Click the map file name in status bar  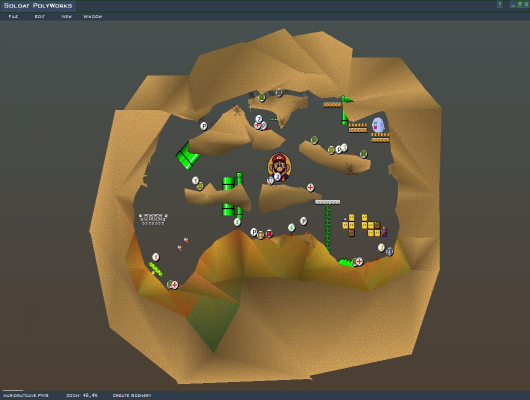click(26, 395)
